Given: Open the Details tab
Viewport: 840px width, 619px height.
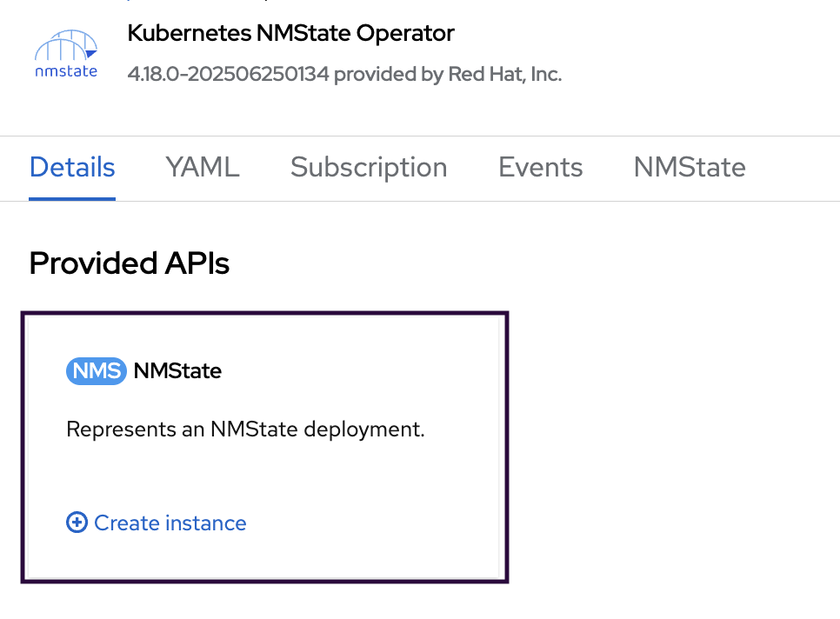Looking at the screenshot, I should point(72,167).
